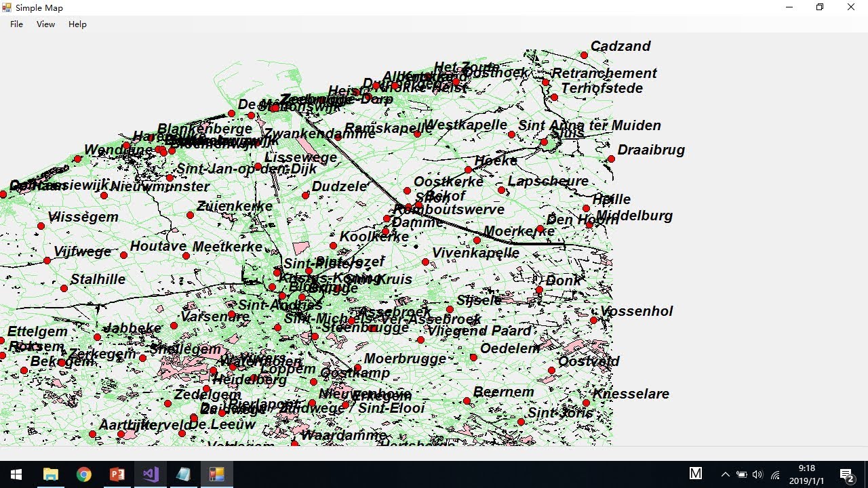This screenshot has height=488, width=868.
Task: Click the Oostveld map label
Action: pos(589,361)
